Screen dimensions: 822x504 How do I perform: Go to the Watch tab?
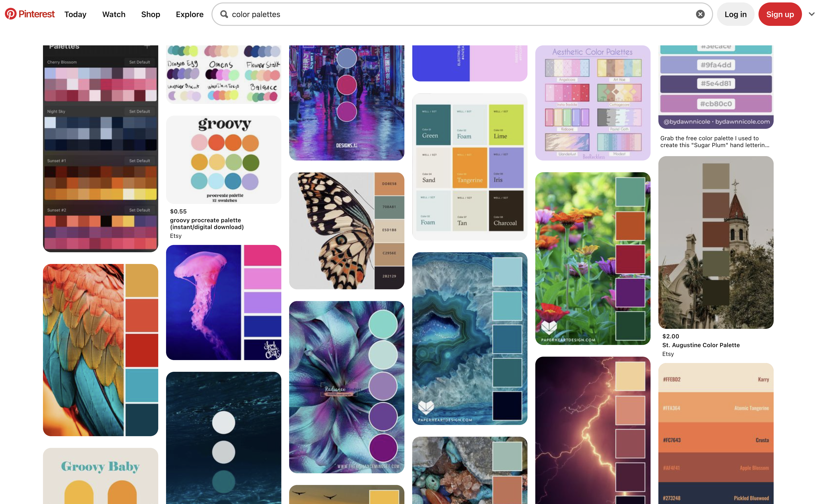(x=114, y=14)
